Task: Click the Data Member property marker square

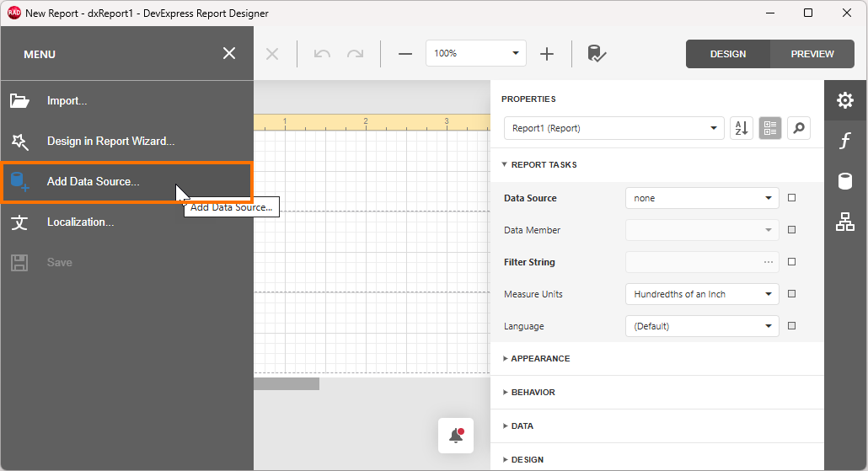Action: coord(791,230)
